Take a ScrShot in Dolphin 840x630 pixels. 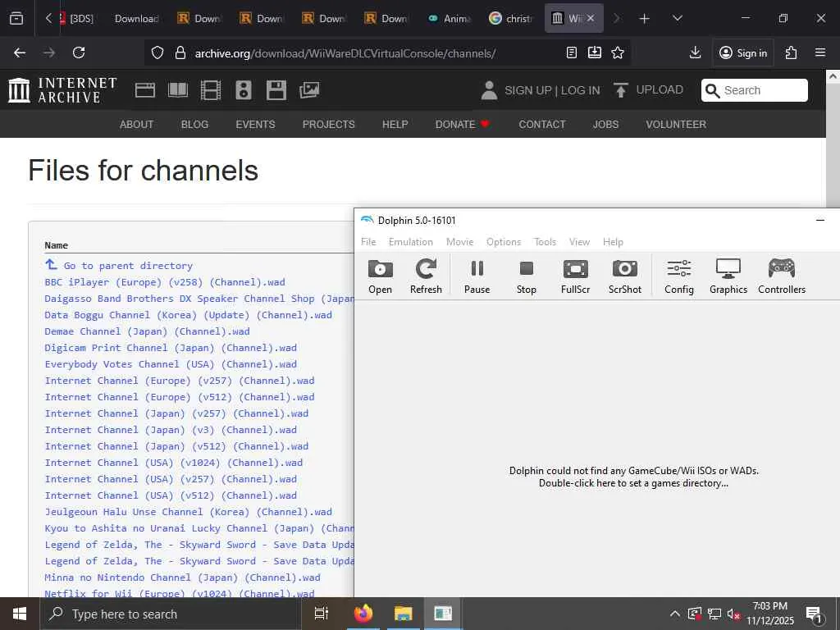(624, 276)
